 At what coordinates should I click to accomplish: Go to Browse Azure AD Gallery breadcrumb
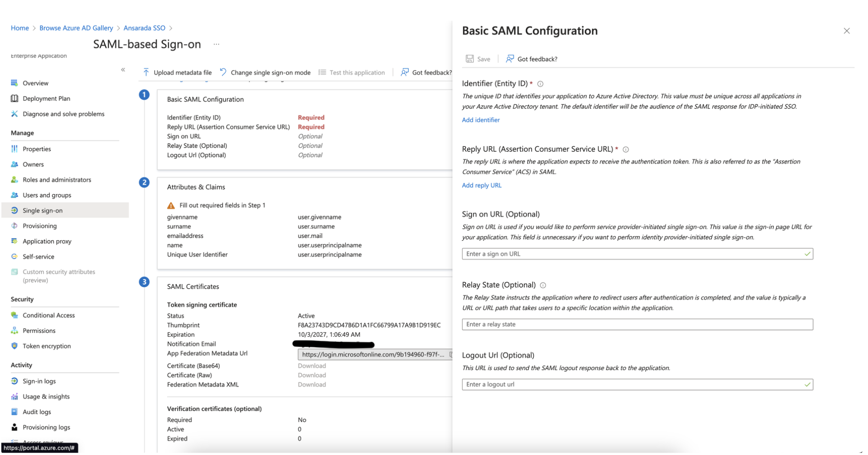pos(76,28)
